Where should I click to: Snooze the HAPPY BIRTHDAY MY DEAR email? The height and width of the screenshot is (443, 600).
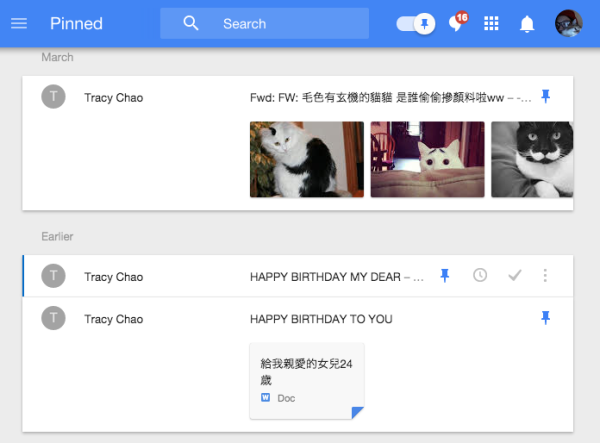click(x=480, y=276)
